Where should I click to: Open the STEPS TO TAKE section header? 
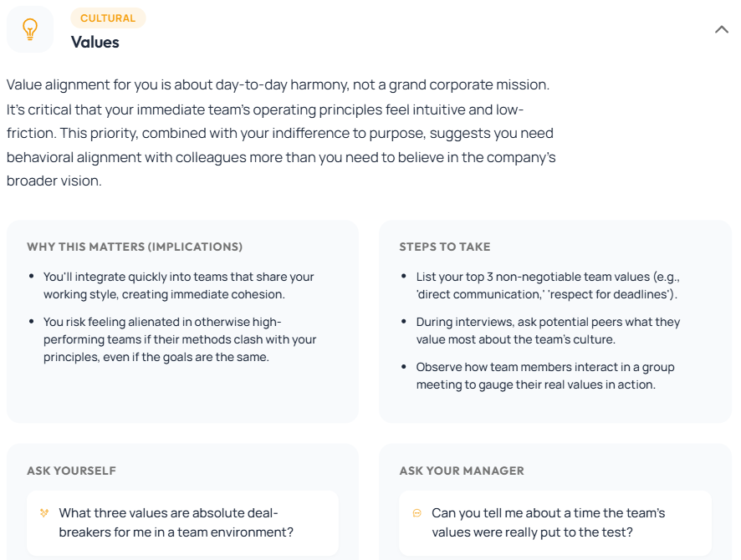tap(446, 247)
